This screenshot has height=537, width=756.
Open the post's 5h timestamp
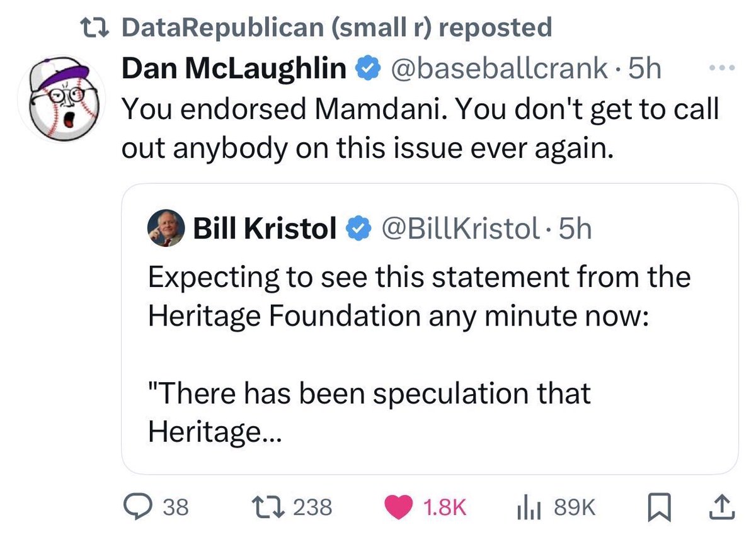(645, 68)
